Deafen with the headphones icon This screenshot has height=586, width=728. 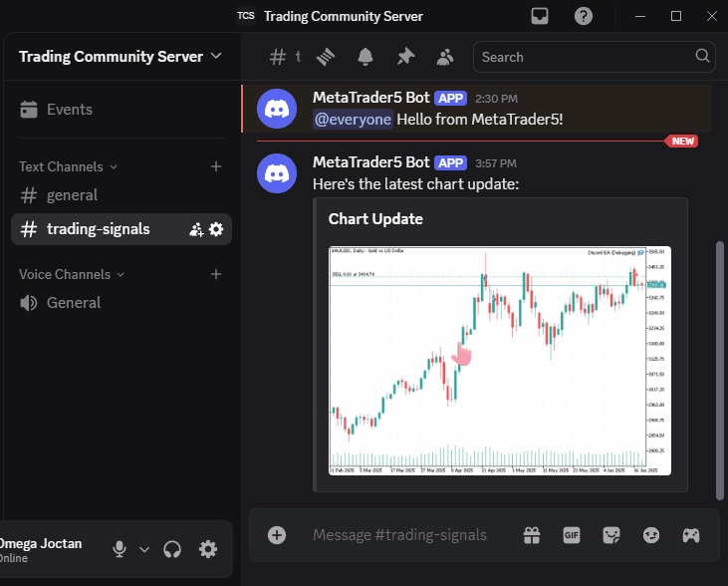point(172,549)
